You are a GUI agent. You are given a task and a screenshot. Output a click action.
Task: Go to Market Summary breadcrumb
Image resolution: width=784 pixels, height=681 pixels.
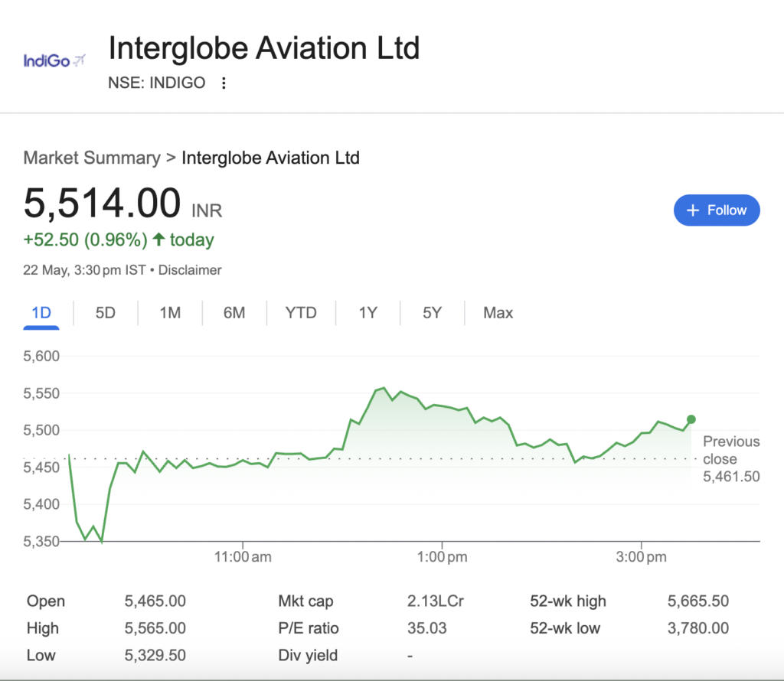[x=92, y=158]
